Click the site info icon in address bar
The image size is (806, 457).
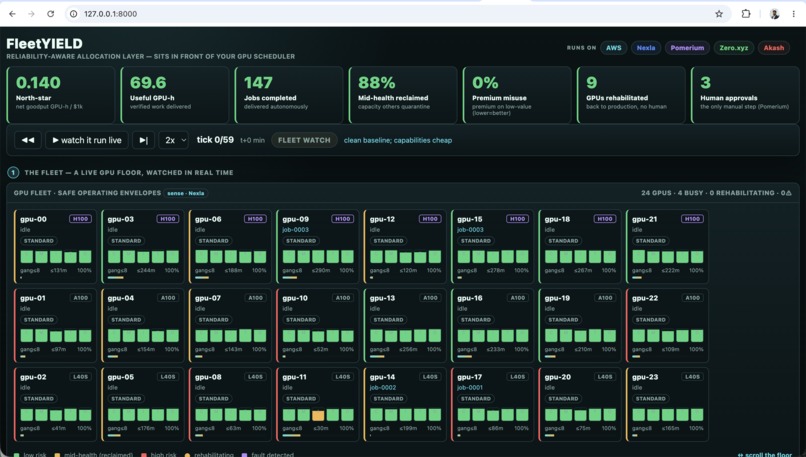coord(74,14)
